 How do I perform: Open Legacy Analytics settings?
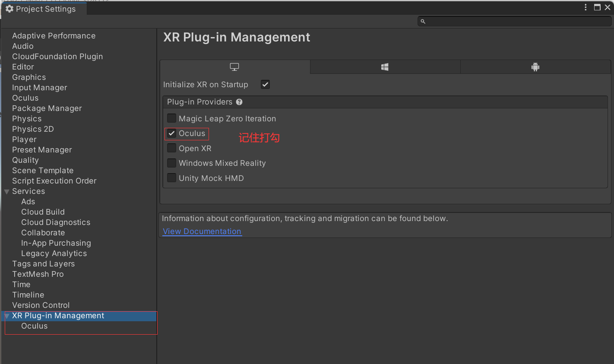pyautogui.click(x=54, y=253)
